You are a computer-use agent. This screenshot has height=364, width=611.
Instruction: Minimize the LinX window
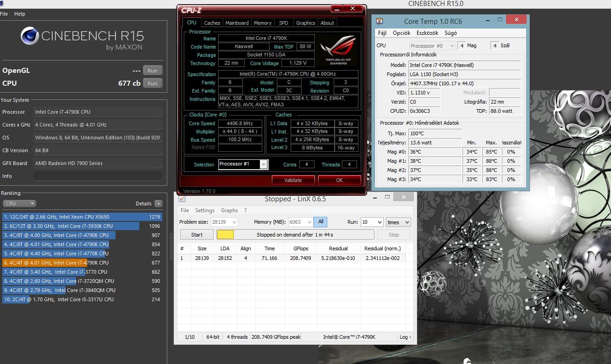point(374,197)
